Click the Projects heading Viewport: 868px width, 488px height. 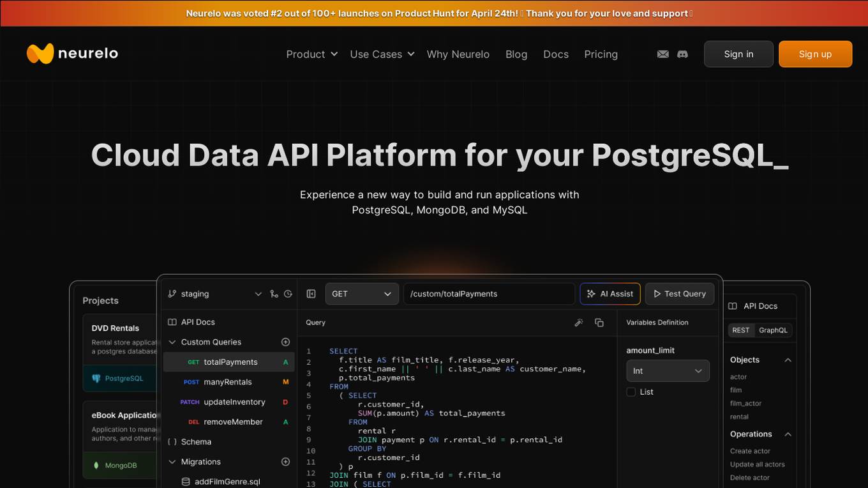pyautogui.click(x=101, y=301)
